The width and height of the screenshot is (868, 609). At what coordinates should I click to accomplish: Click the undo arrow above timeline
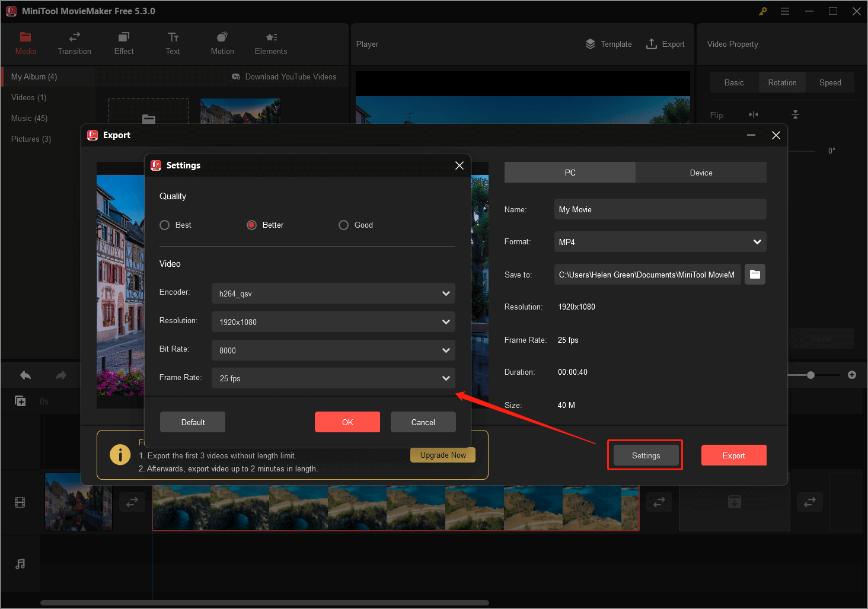click(x=25, y=375)
